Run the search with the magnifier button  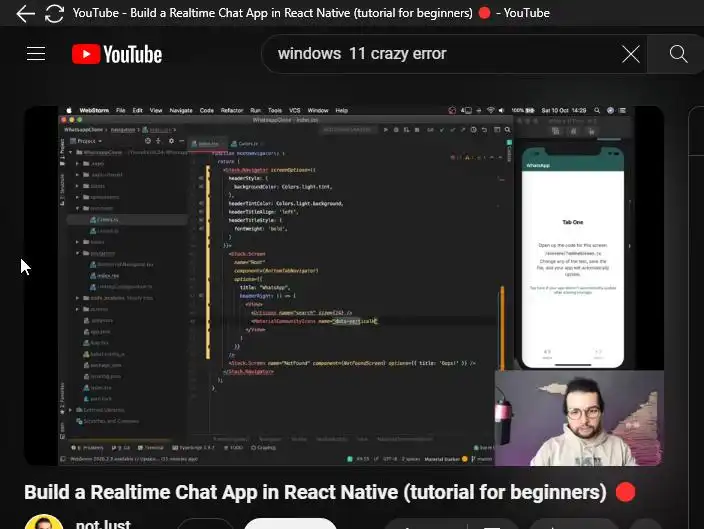pyautogui.click(x=678, y=54)
